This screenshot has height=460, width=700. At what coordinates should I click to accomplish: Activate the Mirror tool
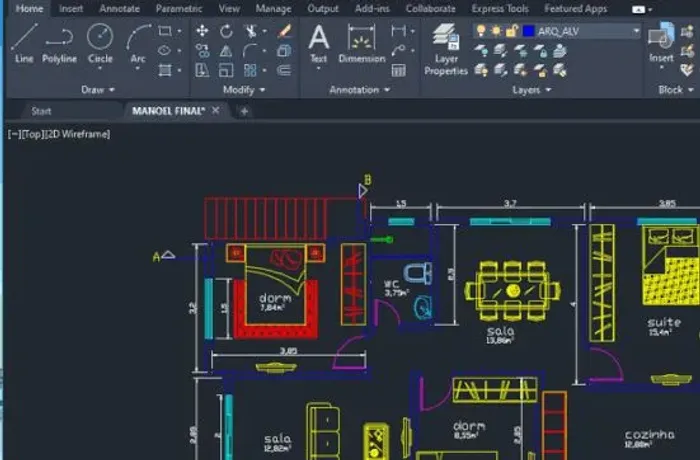click(226, 50)
